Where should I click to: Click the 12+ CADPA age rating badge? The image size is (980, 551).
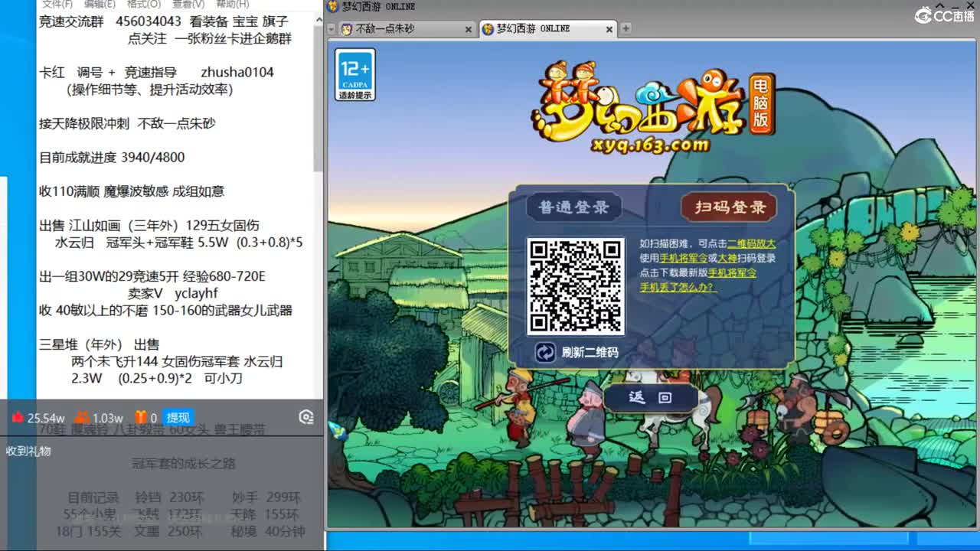355,75
